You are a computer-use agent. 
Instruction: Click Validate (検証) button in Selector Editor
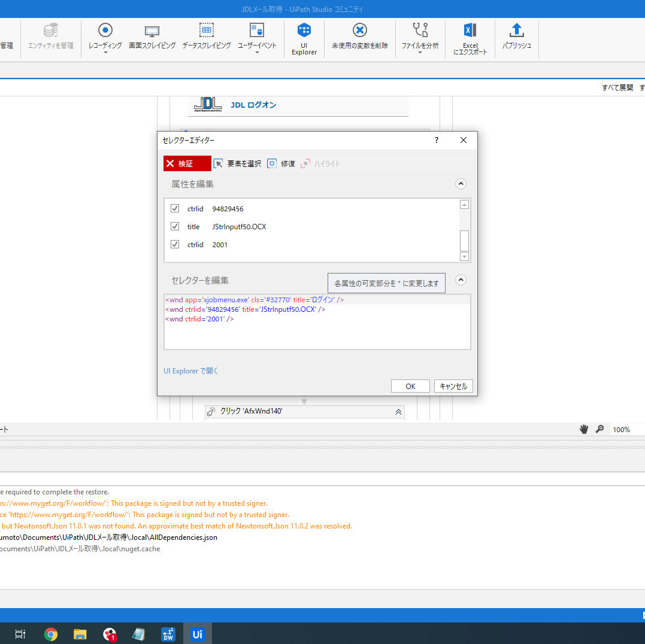[x=187, y=163]
